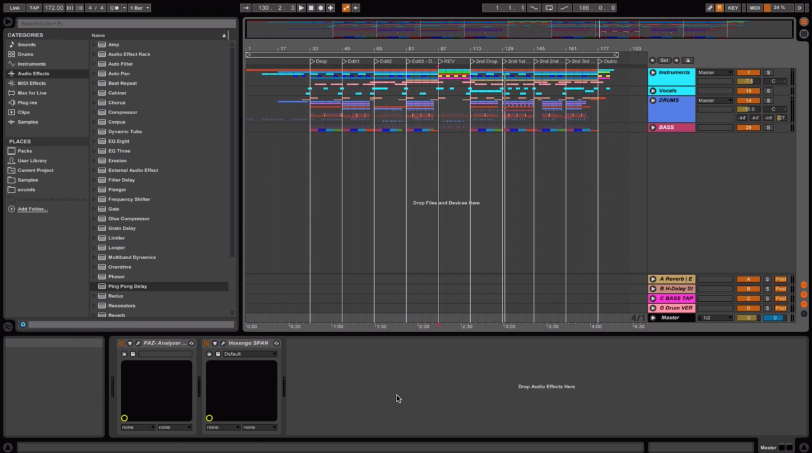Viewport: 812px width, 453px height.
Task: Click the Set locator button
Action: (664, 61)
